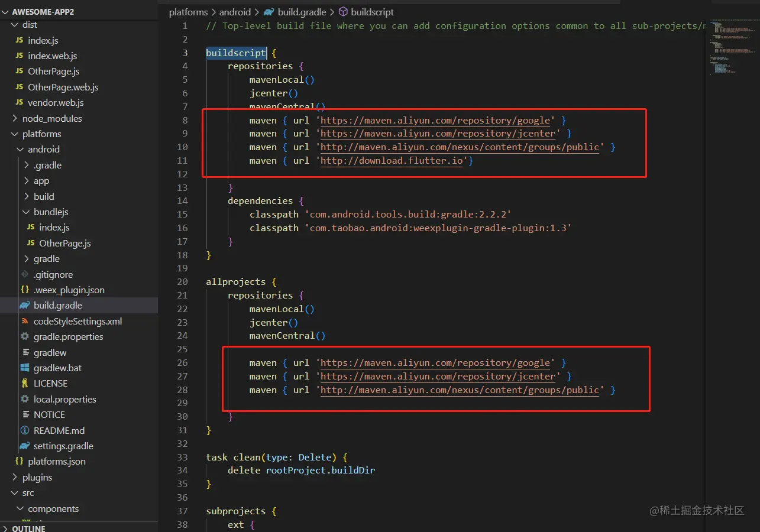Click the buildscript breadcrumb segment

tap(373, 12)
